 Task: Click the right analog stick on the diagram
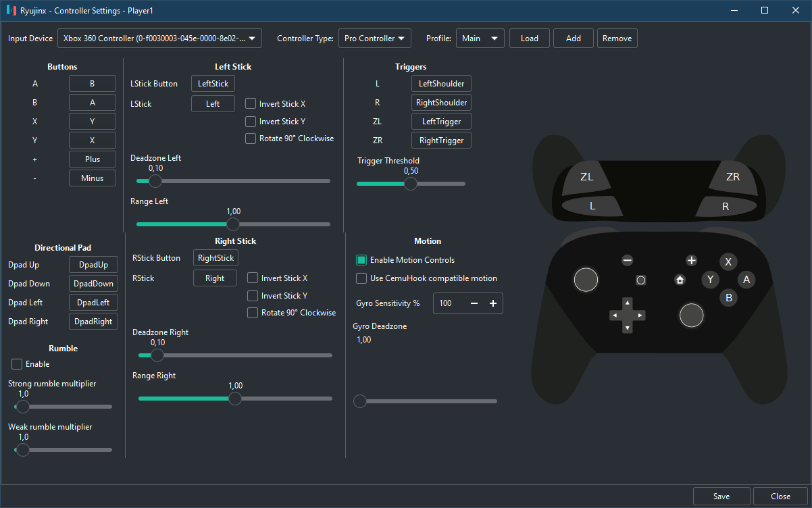(691, 315)
